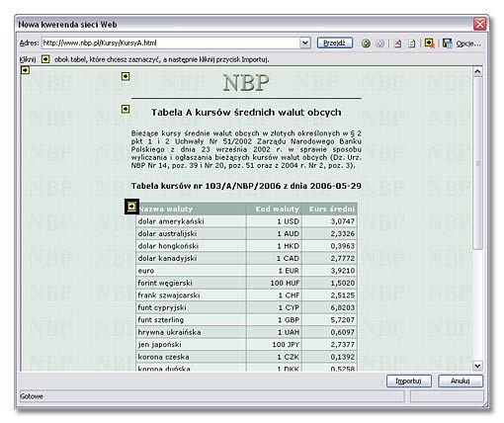Open the Adres URL history dropdown
This screenshot has height=423, width=504.
coord(305,42)
